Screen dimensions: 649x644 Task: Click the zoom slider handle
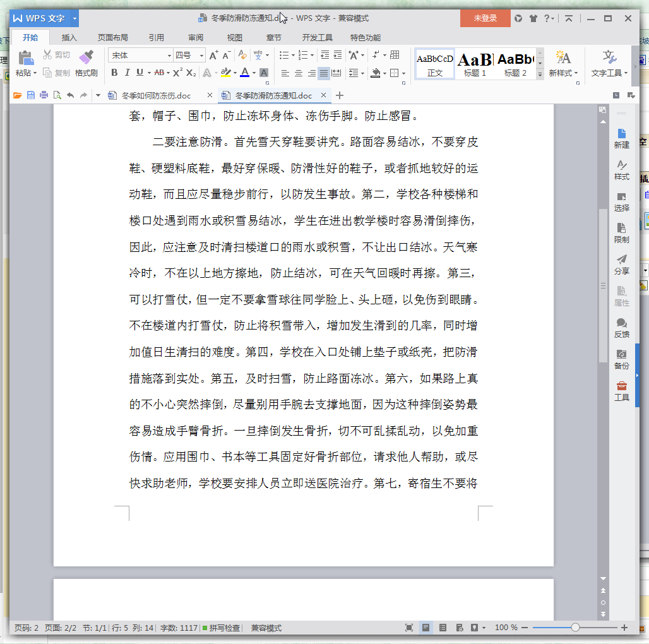tap(575, 628)
